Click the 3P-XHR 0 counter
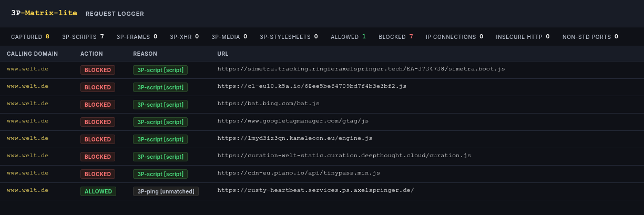The height and width of the screenshot is (215, 644). point(185,37)
